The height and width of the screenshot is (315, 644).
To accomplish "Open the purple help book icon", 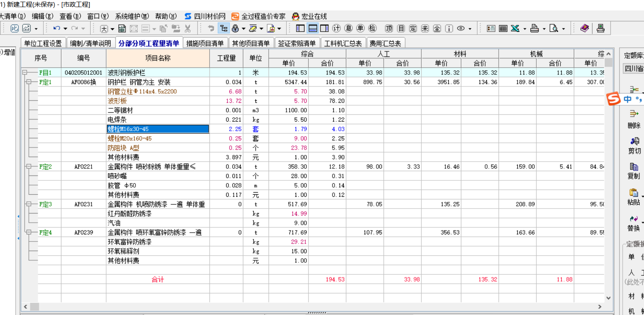I will pos(585,28).
